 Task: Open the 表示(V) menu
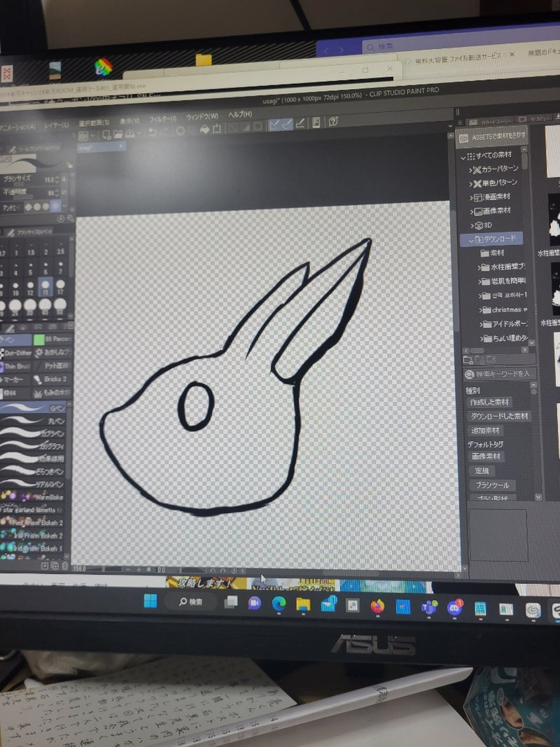coord(129,120)
